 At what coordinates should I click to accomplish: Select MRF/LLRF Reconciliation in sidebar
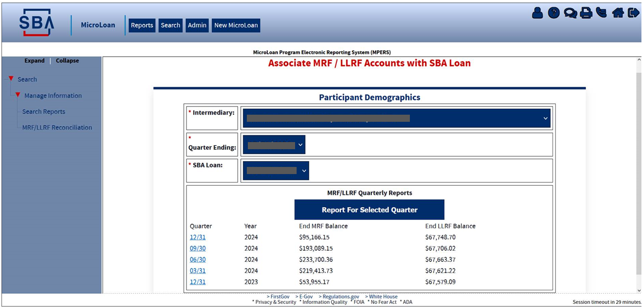point(57,127)
